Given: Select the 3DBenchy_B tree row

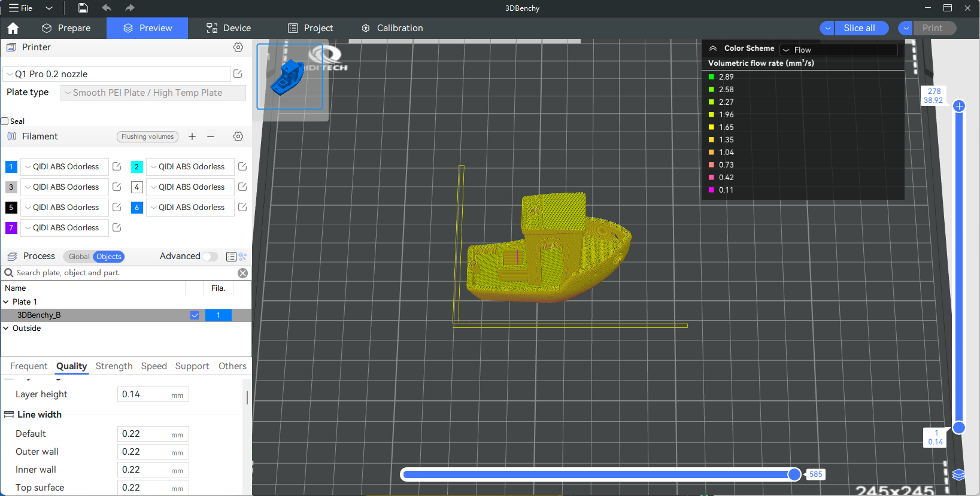Looking at the screenshot, I should (x=126, y=315).
